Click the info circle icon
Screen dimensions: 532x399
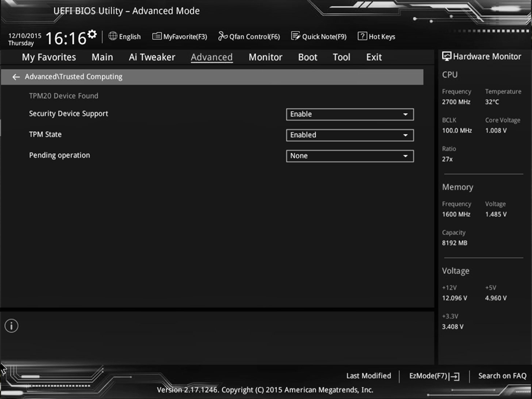tap(11, 326)
